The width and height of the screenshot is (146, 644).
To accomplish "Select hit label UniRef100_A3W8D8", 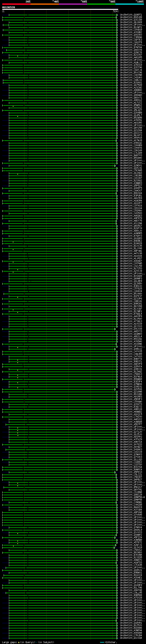I will point(131,422).
